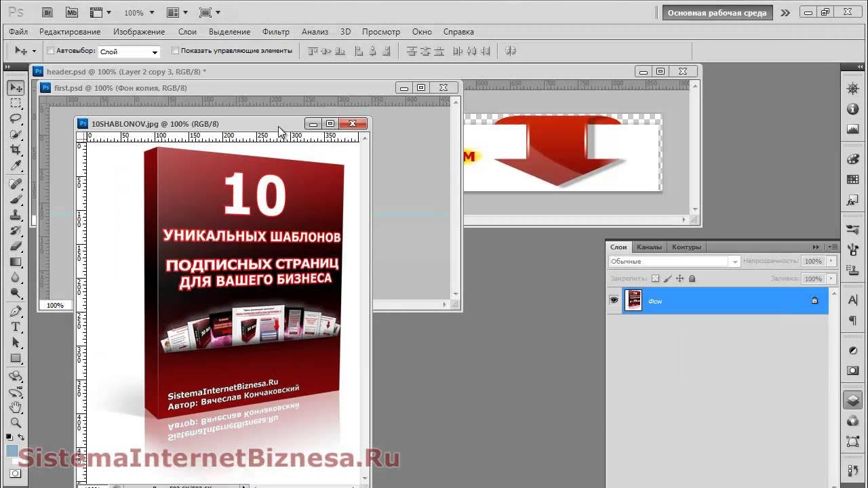This screenshot has width=868, height=488.
Task: Open the Screen Mode dropdown
Action: pos(210,12)
